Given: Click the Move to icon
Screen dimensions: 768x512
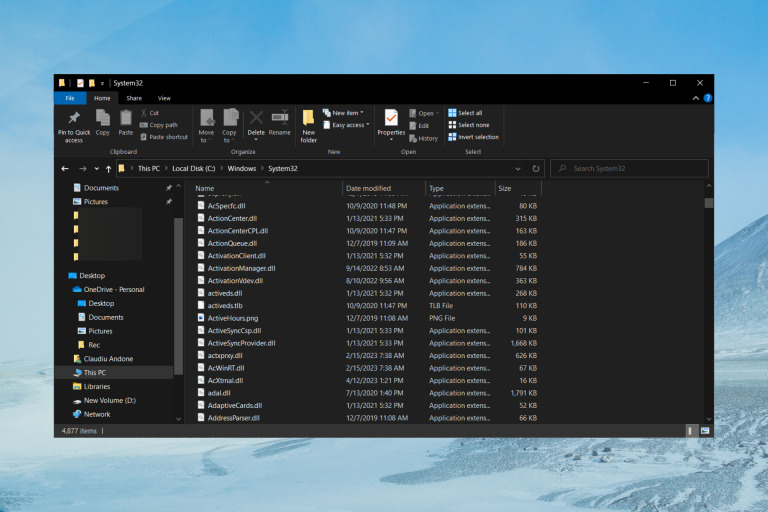Looking at the screenshot, I should [x=206, y=119].
